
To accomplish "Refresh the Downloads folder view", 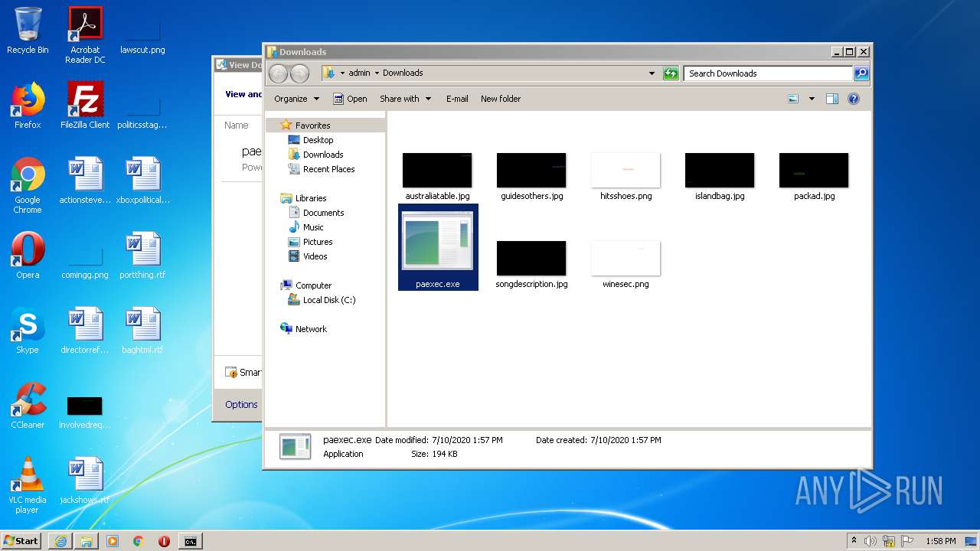I will 671,73.
